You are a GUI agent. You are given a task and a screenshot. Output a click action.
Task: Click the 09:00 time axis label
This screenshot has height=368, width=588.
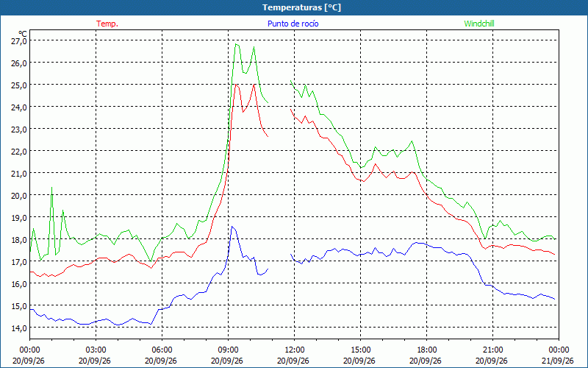click(x=228, y=350)
